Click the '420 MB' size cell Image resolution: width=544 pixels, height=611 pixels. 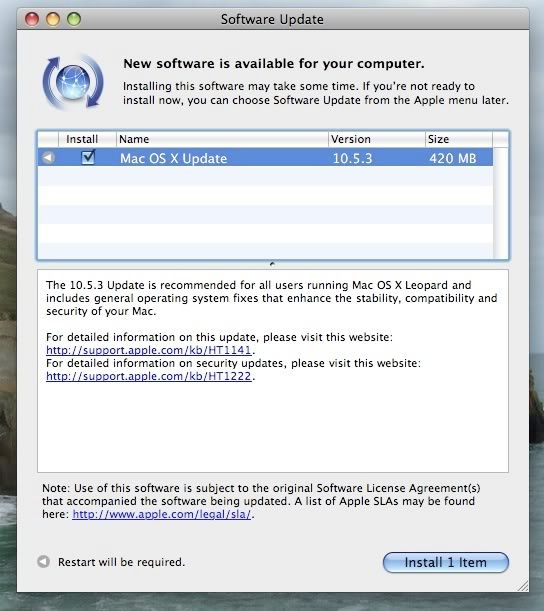point(453,159)
